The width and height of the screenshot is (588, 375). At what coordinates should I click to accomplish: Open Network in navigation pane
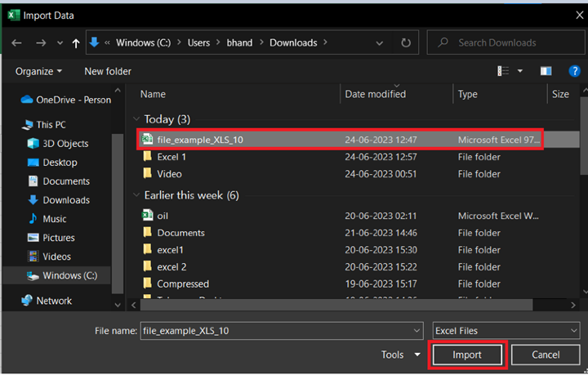click(x=54, y=301)
